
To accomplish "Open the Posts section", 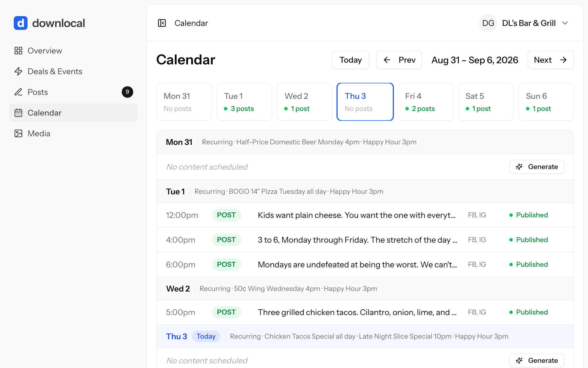I will (x=73, y=92).
